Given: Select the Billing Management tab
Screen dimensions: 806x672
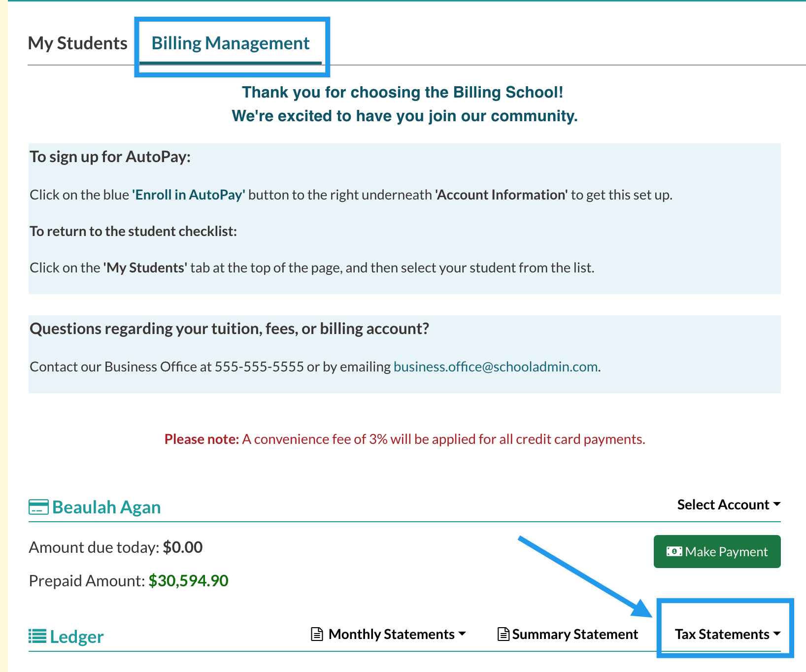Looking at the screenshot, I should click(x=230, y=43).
